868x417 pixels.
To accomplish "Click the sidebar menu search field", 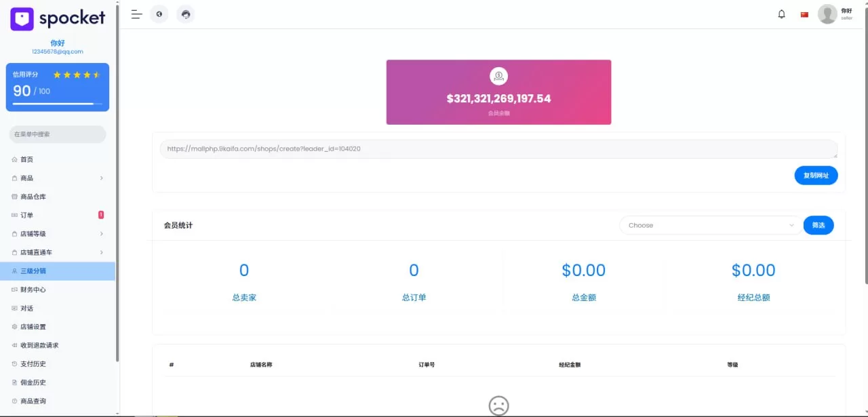I will pos(58,134).
